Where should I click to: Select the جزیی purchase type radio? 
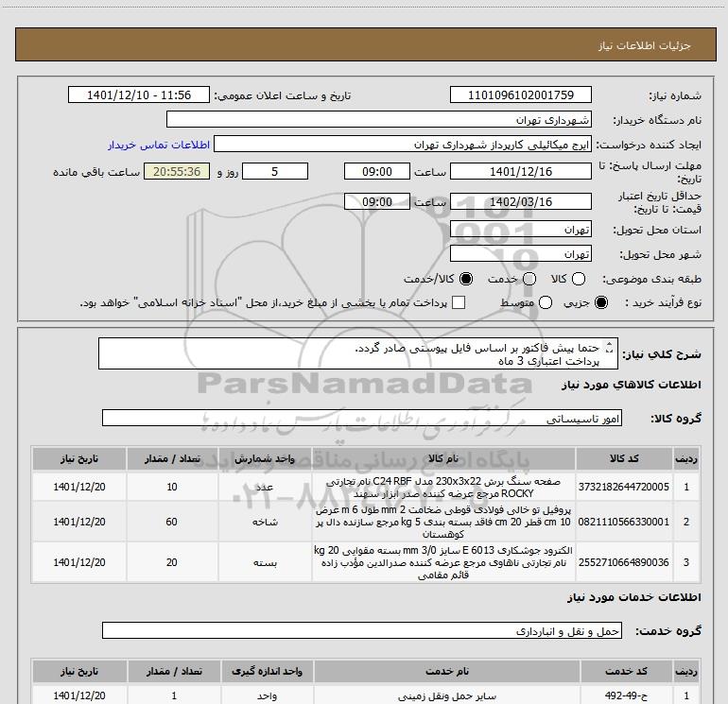pos(600,302)
